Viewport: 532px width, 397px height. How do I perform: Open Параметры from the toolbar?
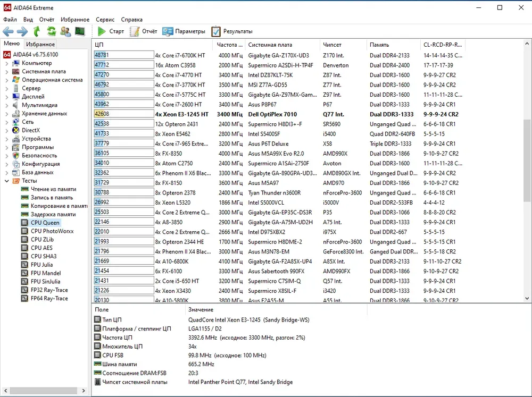(x=184, y=31)
